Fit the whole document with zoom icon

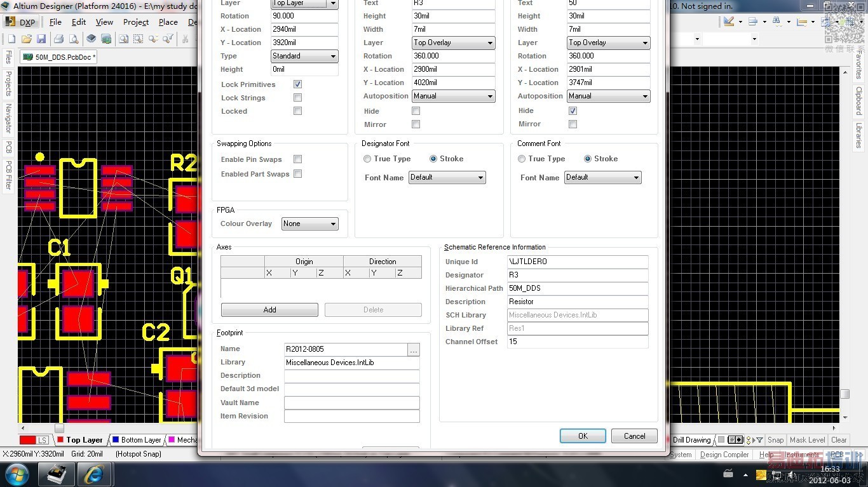(123, 39)
